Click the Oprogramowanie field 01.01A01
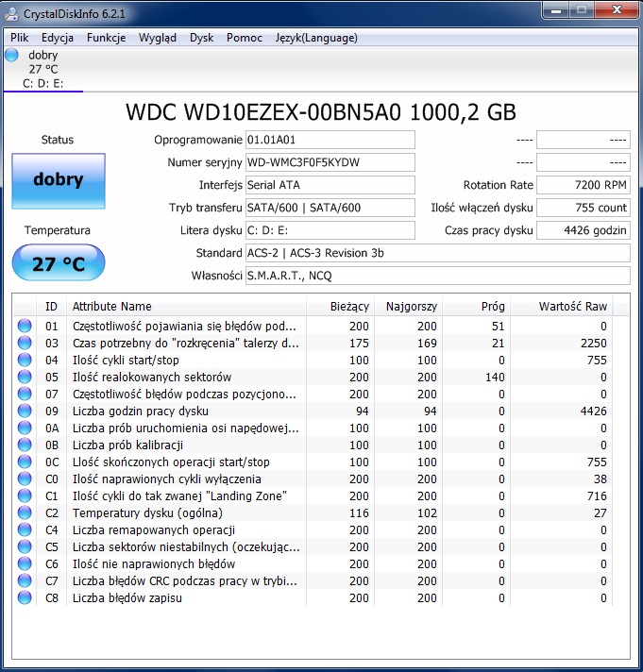This screenshot has height=672, width=643. [x=330, y=140]
